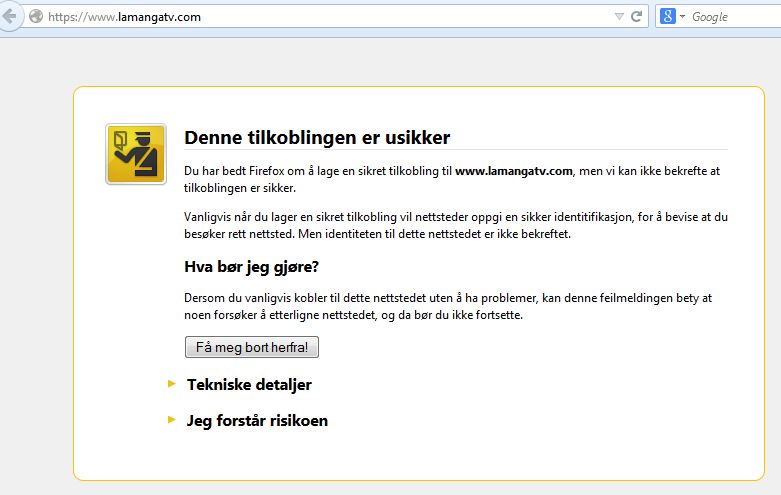Click the Google search engine icon
The width and height of the screenshot is (781, 495).
click(667, 16)
